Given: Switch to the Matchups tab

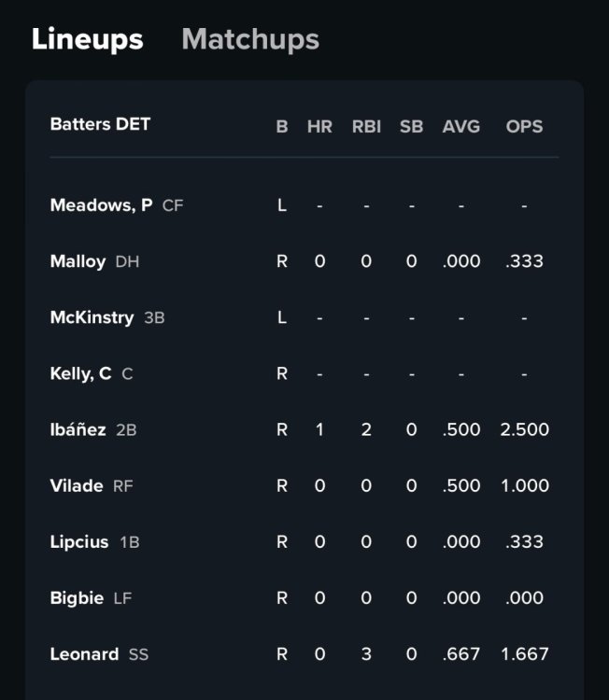Looking at the screenshot, I should [250, 39].
